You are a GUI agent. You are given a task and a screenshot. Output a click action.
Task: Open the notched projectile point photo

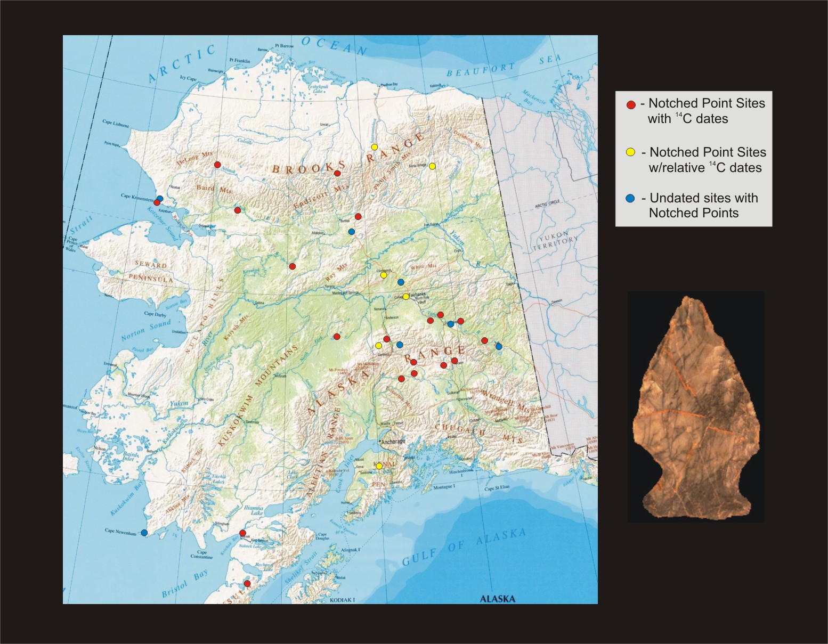click(696, 407)
